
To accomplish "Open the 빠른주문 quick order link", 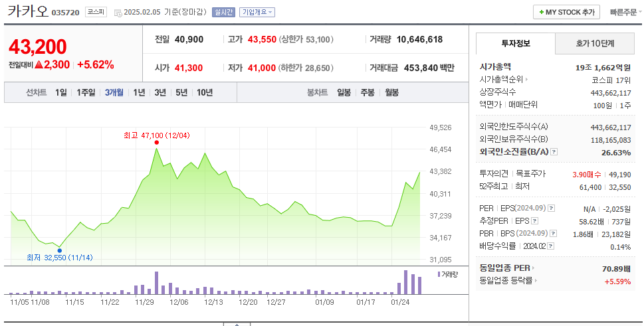I will click(x=623, y=13).
